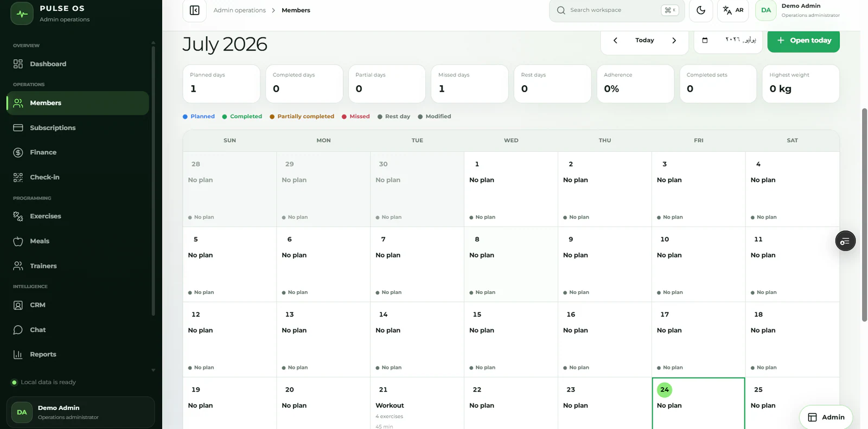Open Demo Admin profile card in sidebar
Screen dimensions: 868x429
(80, 412)
